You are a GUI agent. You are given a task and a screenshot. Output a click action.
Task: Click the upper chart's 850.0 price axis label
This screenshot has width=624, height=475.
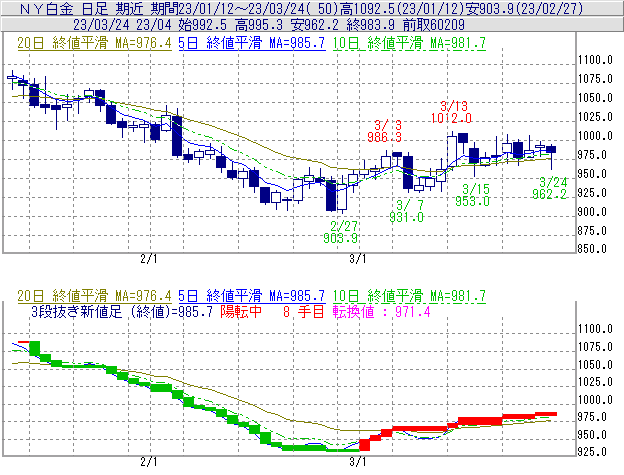[x=592, y=249]
